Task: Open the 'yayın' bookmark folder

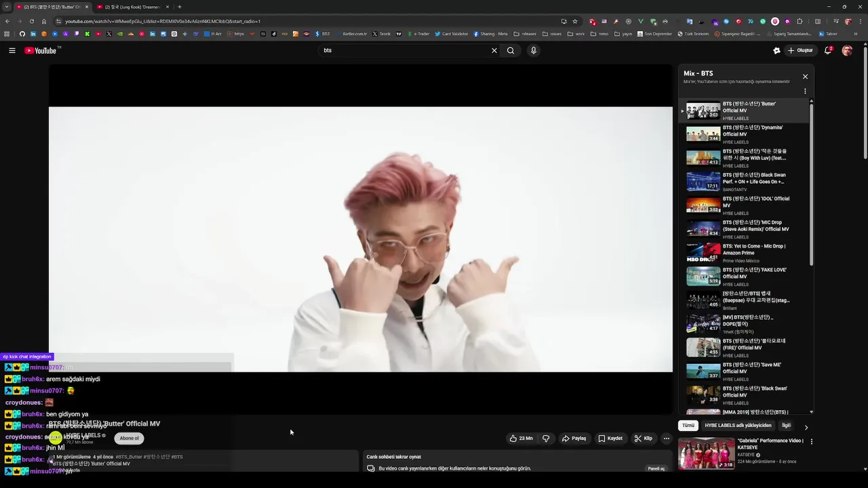Action: [623, 34]
